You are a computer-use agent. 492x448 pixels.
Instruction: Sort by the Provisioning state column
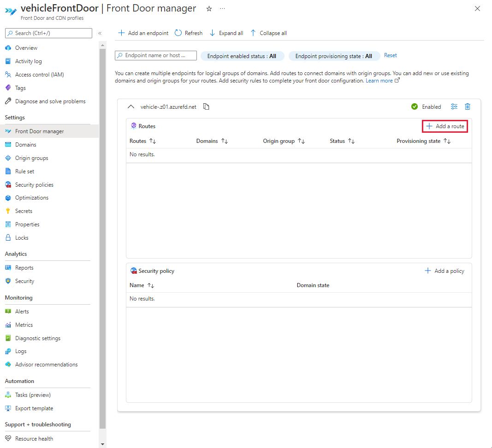click(424, 141)
